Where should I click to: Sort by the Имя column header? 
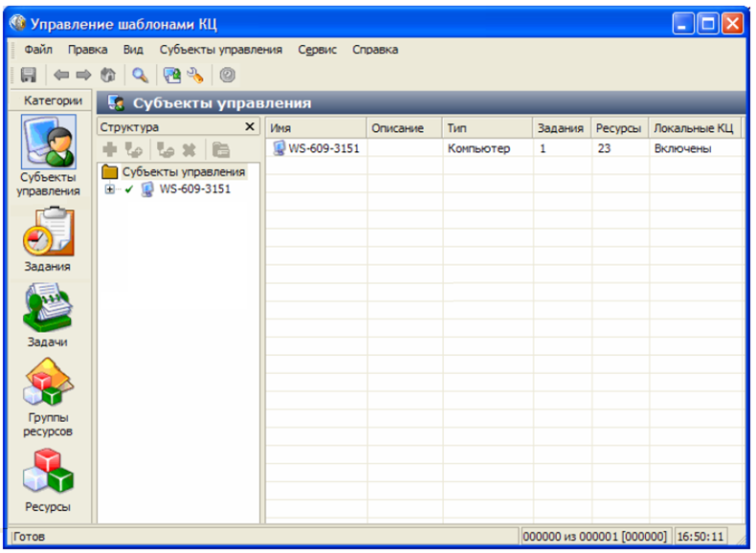click(x=316, y=128)
